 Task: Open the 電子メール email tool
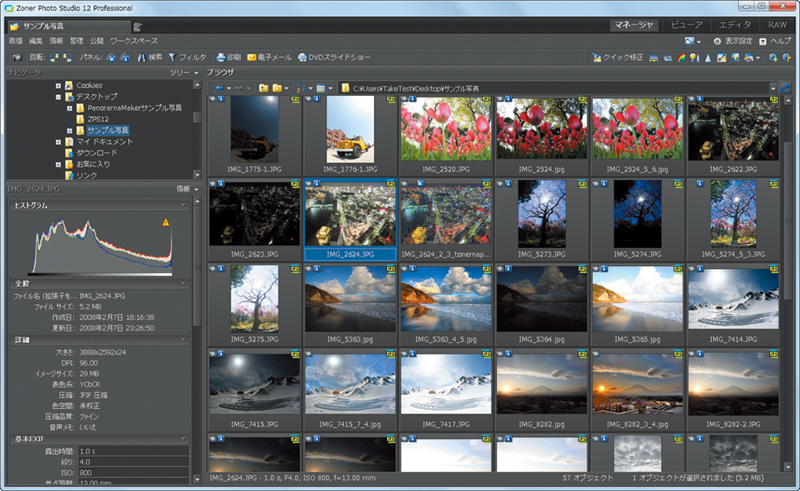click(x=269, y=57)
